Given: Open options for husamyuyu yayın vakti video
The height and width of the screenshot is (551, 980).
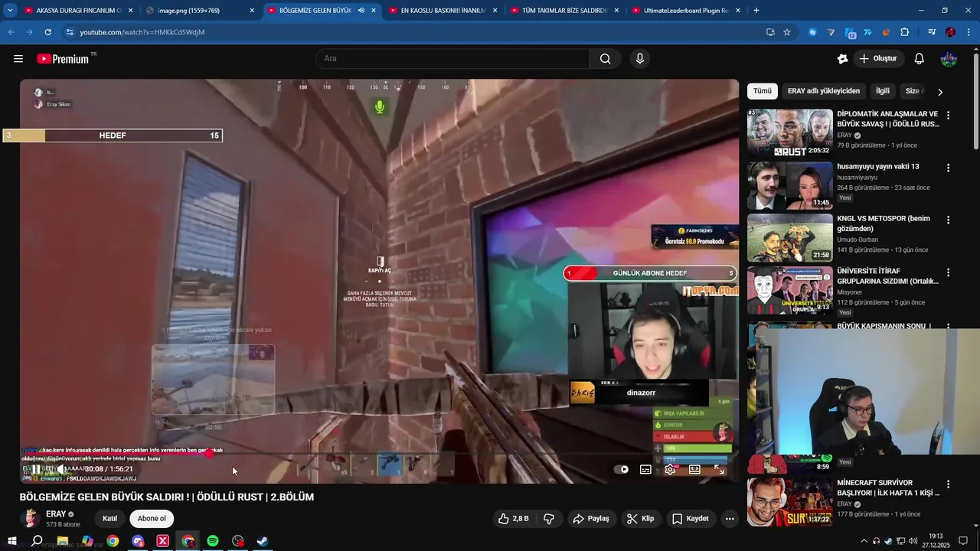Looking at the screenshot, I should [948, 168].
